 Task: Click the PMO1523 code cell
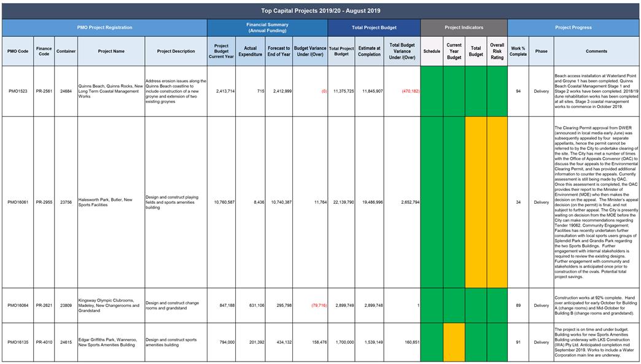point(18,91)
